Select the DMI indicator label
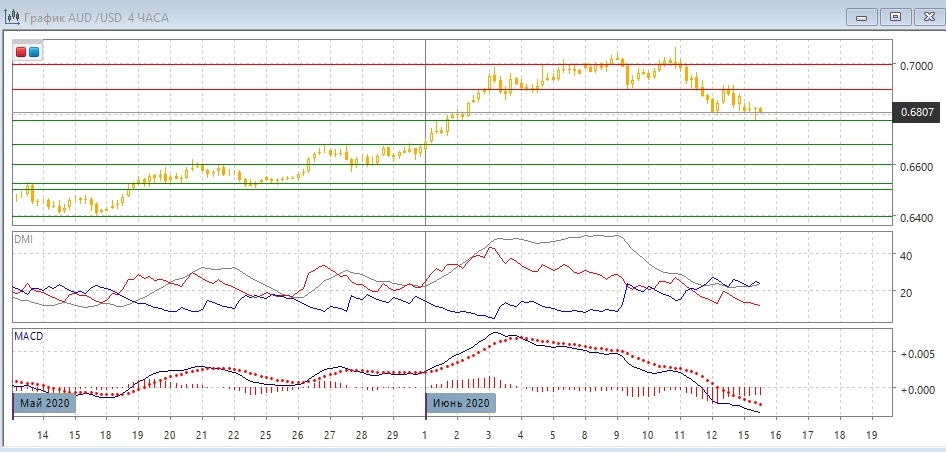Screen dimensions: 946x452 [24, 239]
